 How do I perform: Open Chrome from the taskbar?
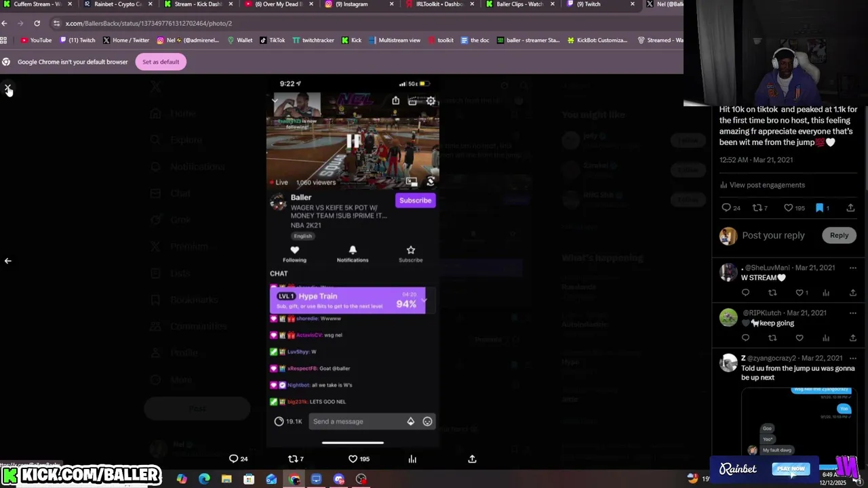tap(294, 479)
